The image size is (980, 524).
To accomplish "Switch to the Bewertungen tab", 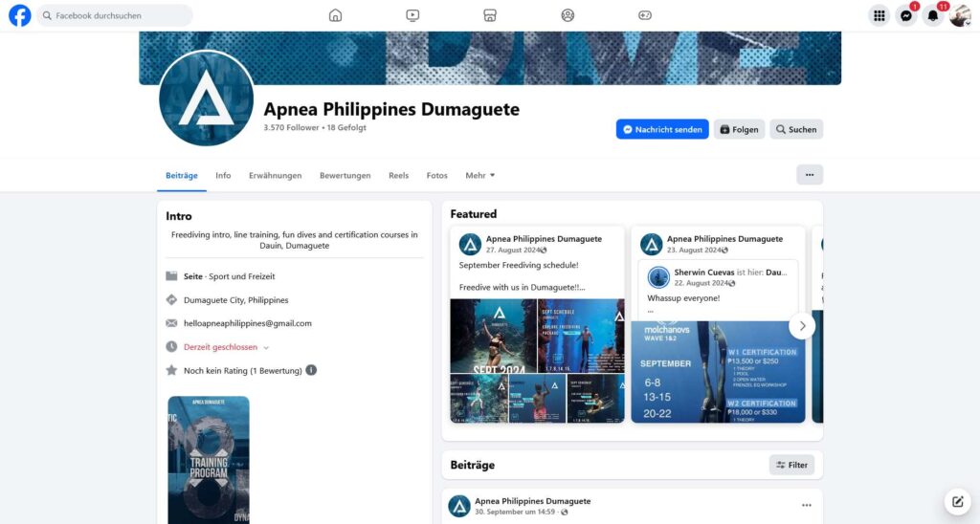I will [345, 175].
